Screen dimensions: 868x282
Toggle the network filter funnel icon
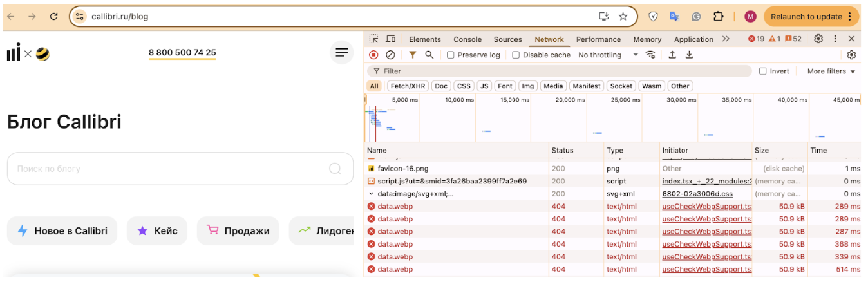pyautogui.click(x=412, y=55)
